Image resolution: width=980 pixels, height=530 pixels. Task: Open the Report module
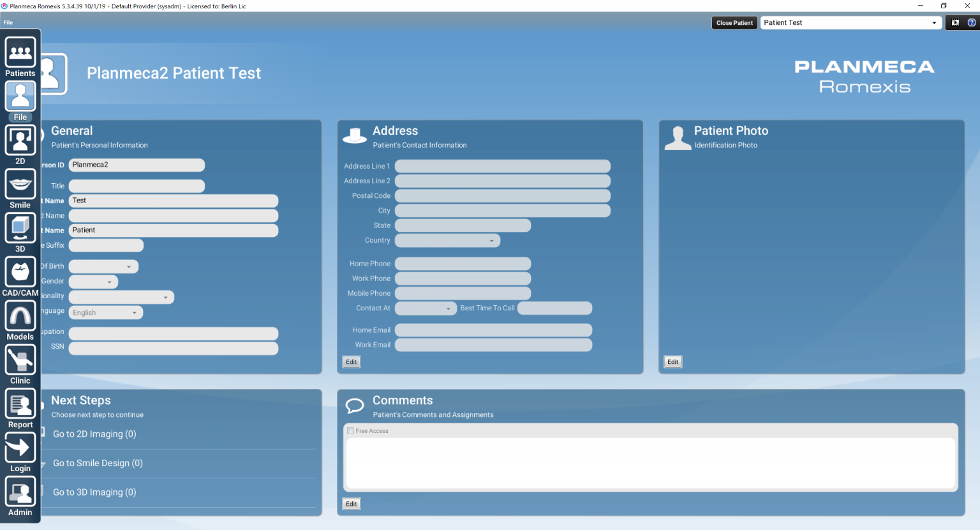20,407
